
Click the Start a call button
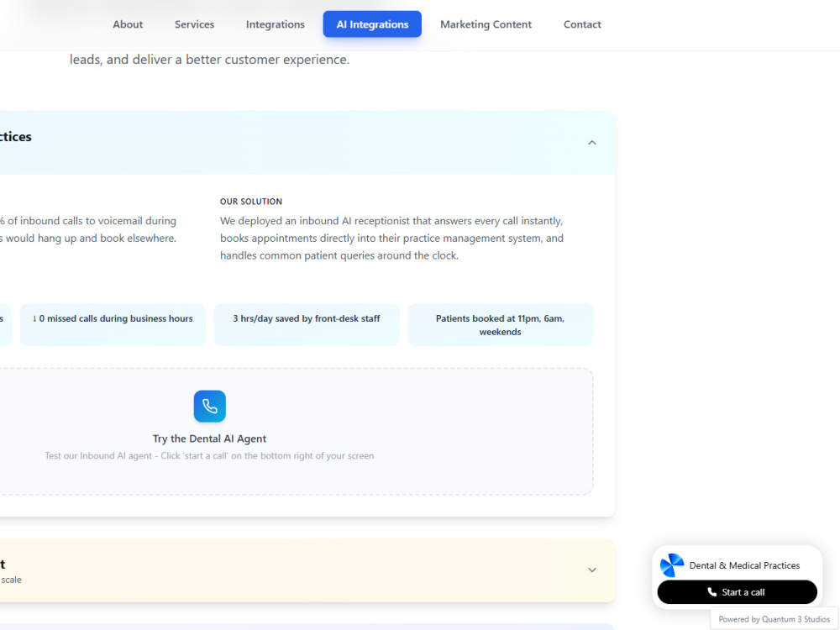(738, 592)
